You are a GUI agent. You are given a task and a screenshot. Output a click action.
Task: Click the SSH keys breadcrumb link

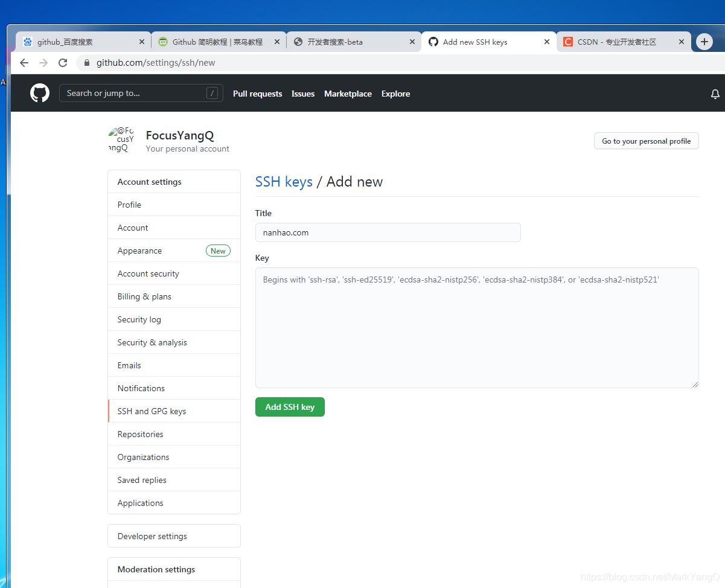(x=284, y=182)
